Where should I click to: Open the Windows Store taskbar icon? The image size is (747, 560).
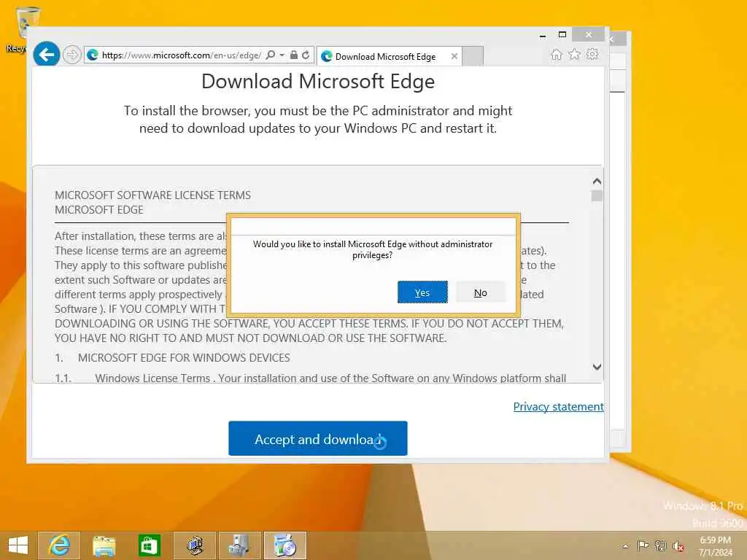pyautogui.click(x=149, y=545)
